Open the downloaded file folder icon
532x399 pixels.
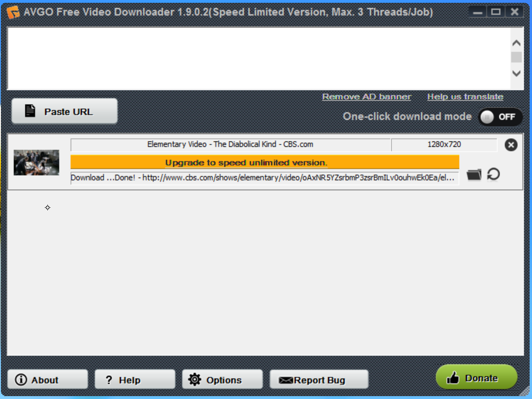tap(474, 175)
